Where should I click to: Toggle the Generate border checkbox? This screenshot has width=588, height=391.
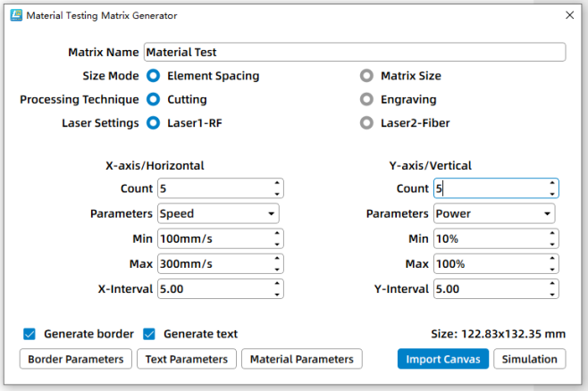coord(29,334)
